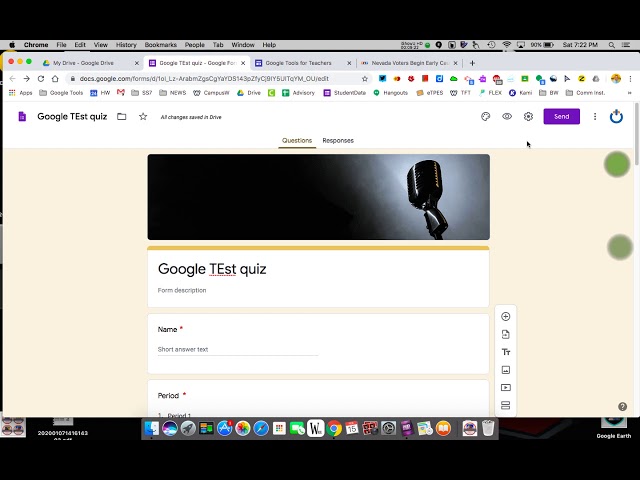This screenshot has width=640, height=480.
Task: Click the blue d extension icon
Action: point(439,78)
